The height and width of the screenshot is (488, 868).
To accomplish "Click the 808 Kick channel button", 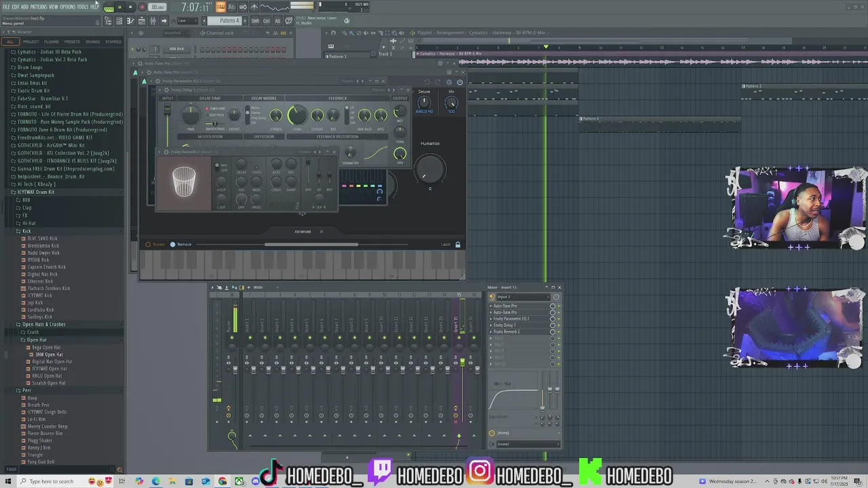I will 177,49.
